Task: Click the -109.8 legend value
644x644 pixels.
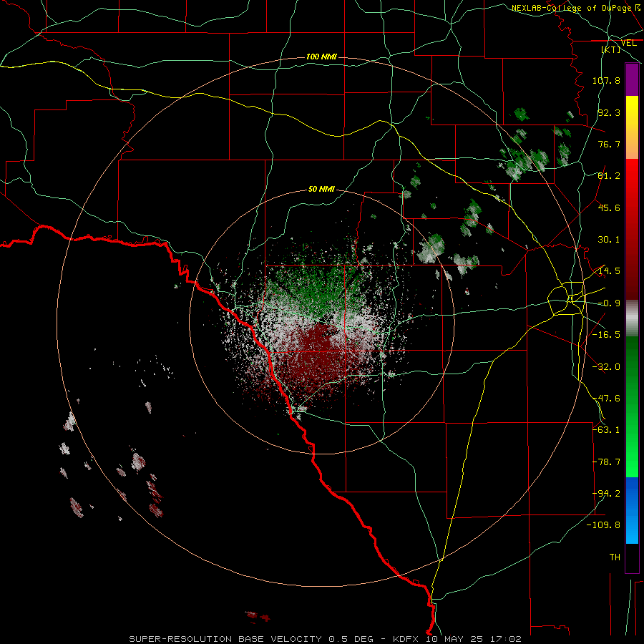Action: click(x=603, y=525)
